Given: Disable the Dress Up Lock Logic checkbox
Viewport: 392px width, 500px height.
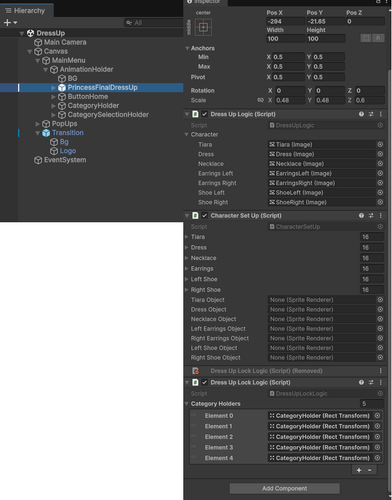Looking at the screenshot, I should point(205,382).
